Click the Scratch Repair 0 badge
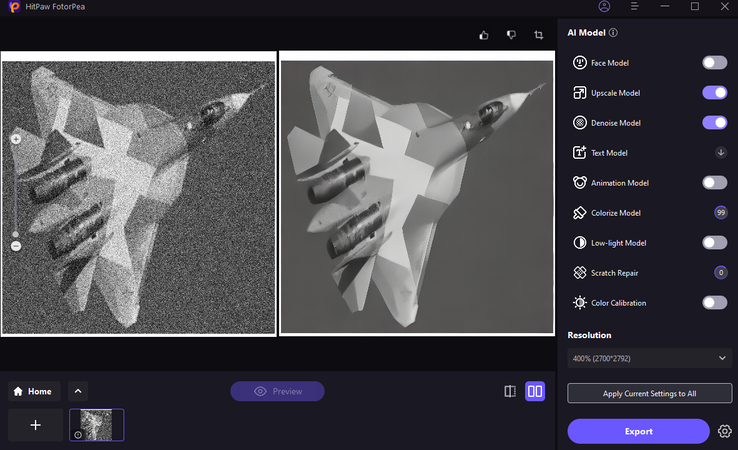Image resolution: width=738 pixels, height=450 pixels. pyautogui.click(x=721, y=273)
